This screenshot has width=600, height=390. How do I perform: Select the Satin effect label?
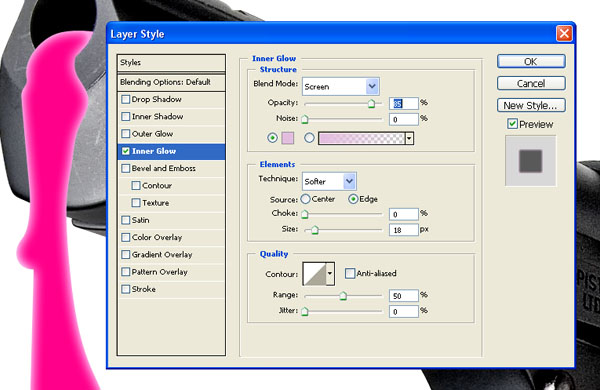pos(140,220)
